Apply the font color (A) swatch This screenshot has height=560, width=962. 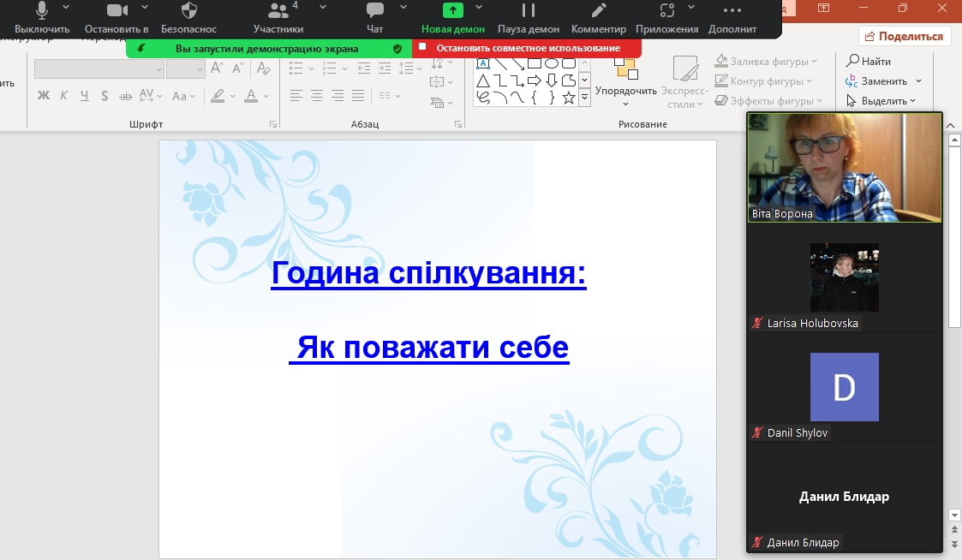click(251, 96)
